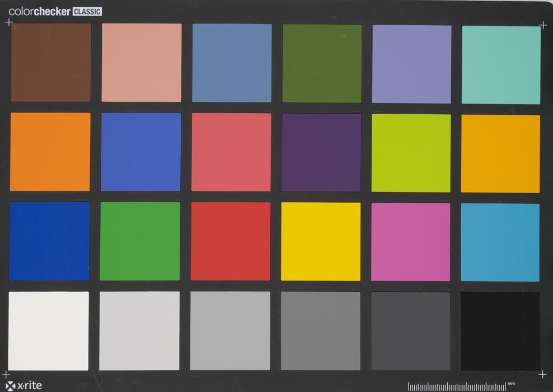Click the 'CLASSIC' badge label
This screenshot has height=392, width=553.
(x=87, y=12)
